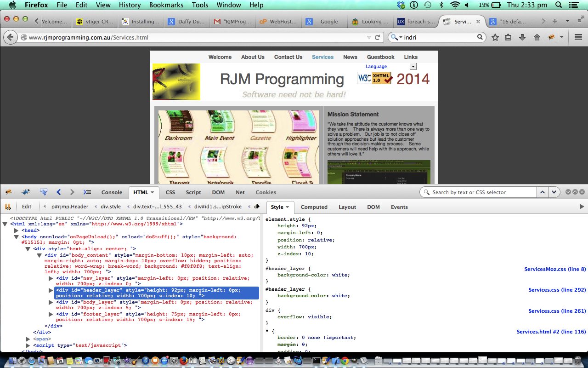Click the Edit button in Firebug
The height and width of the screenshot is (368, 588).
click(x=27, y=207)
